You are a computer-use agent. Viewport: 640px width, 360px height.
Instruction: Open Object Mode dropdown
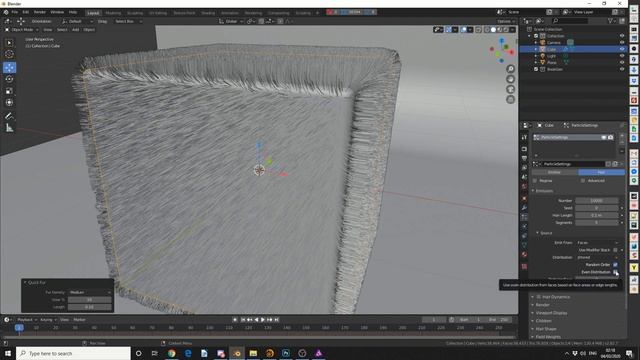(22, 29)
